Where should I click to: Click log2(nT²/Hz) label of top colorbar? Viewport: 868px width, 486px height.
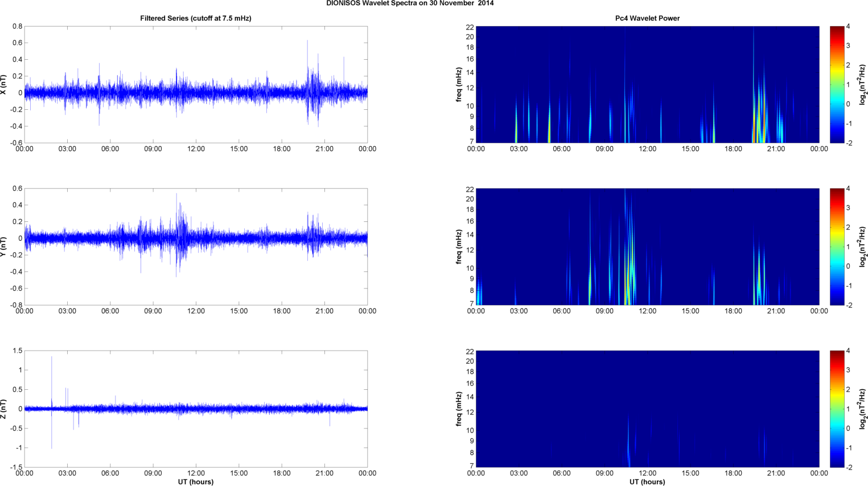click(863, 84)
